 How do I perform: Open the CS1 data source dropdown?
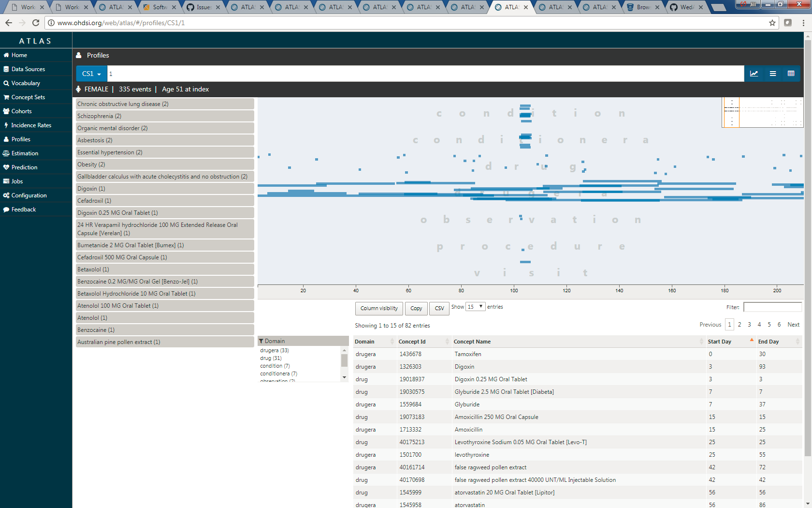click(x=91, y=74)
